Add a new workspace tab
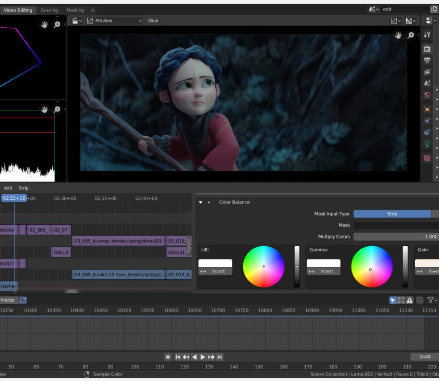 (x=93, y=10)
